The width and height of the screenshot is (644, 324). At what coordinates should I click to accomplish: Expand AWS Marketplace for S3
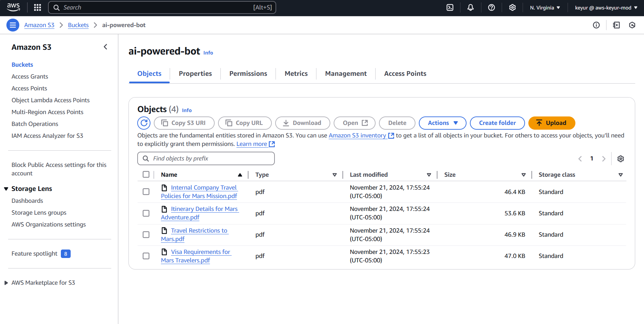pyautogui.click(x=6, y=283)
